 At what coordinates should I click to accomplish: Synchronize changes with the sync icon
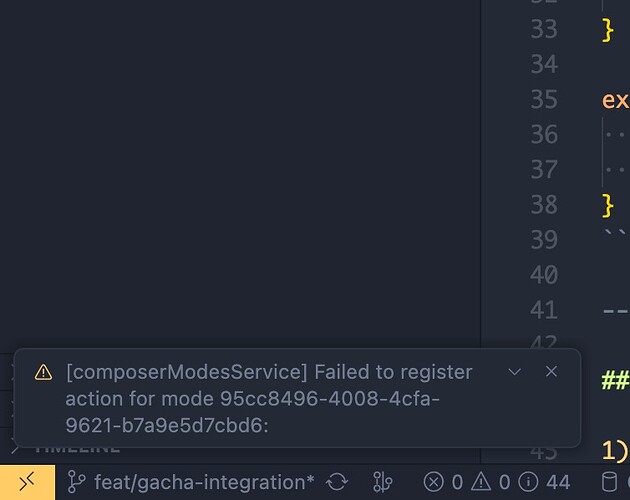pos(337,482)
